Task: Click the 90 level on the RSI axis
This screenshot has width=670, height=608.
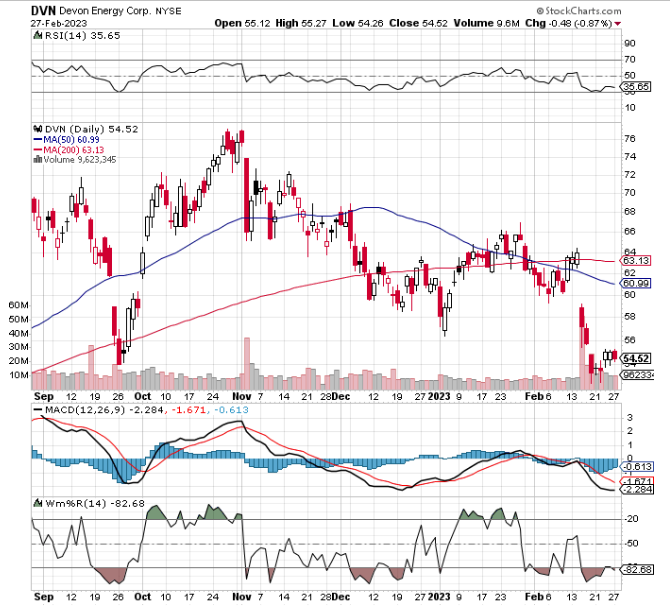Action: [x=629, y=43]
